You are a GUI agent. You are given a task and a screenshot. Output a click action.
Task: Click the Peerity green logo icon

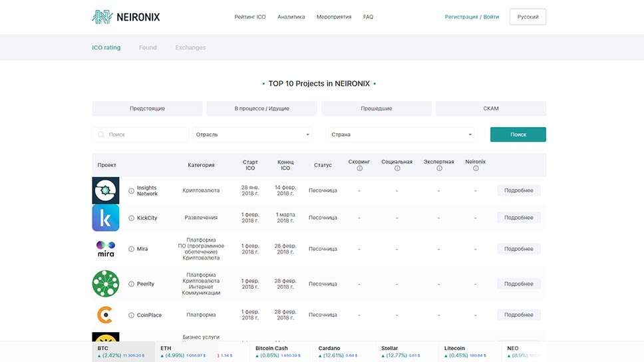[x=105, y=283]
